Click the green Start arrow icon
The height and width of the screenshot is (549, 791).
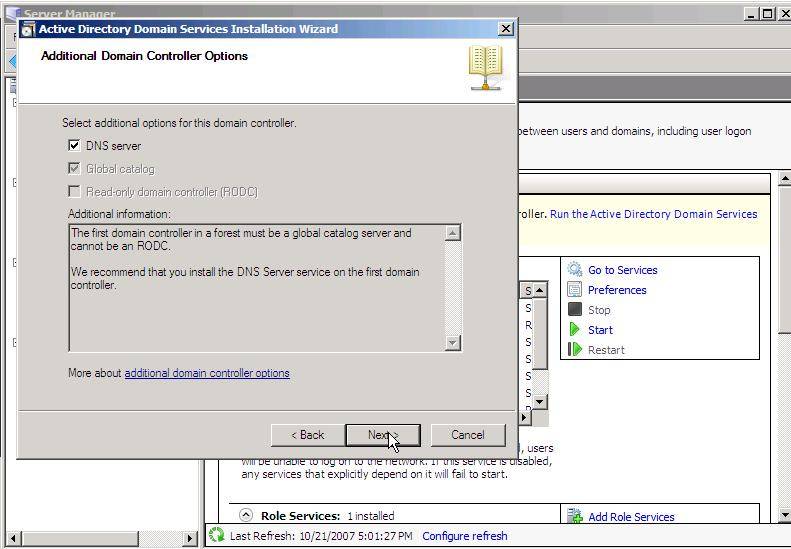574,330
